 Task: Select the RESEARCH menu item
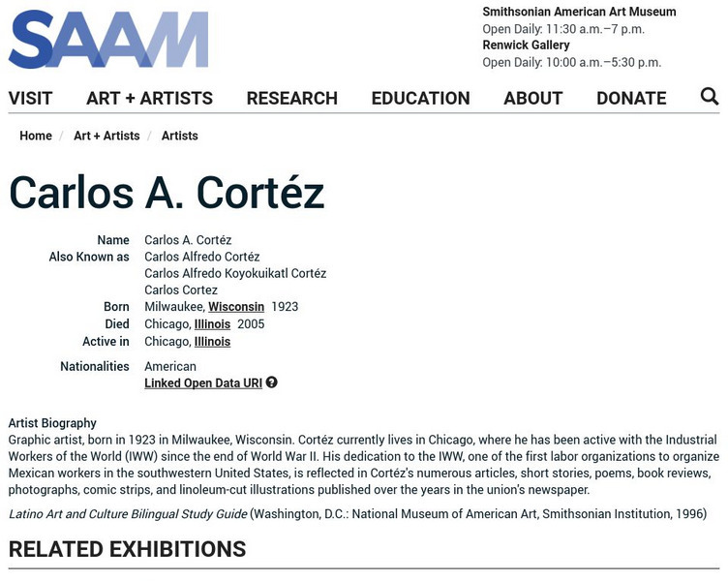pos(291,98)
